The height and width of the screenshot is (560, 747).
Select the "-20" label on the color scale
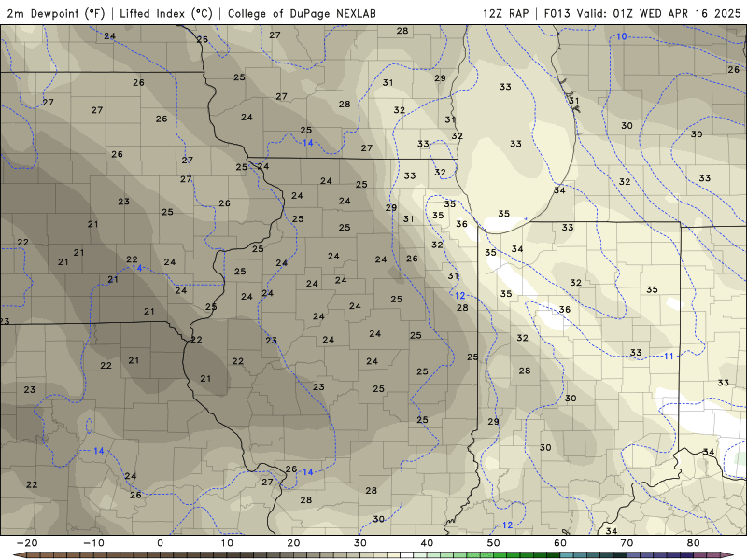pos(27,543)
